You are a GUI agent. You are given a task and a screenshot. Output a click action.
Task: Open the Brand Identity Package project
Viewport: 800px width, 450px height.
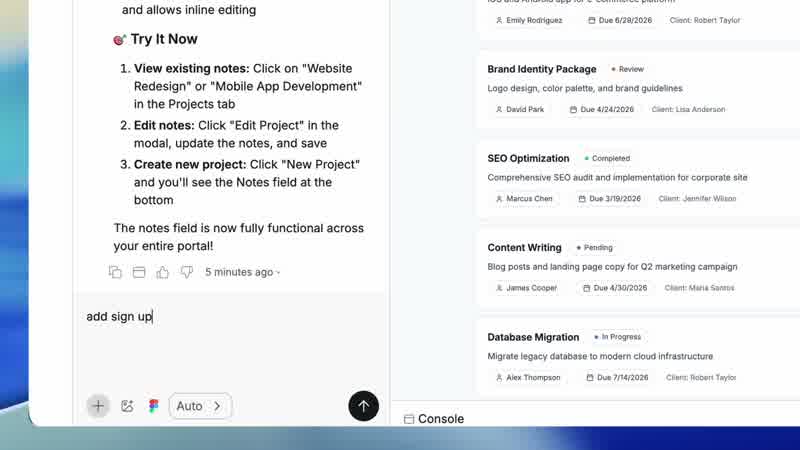(x=542, y=69)
